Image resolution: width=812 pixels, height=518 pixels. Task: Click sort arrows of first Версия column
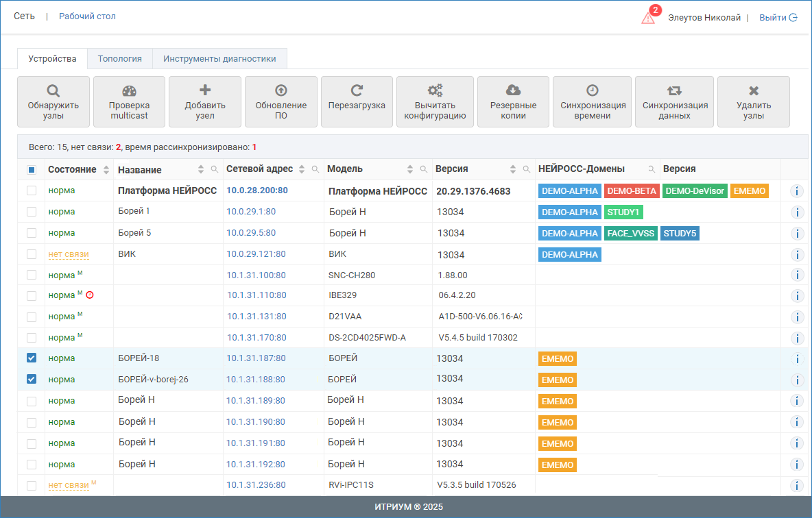pos(513,169)
